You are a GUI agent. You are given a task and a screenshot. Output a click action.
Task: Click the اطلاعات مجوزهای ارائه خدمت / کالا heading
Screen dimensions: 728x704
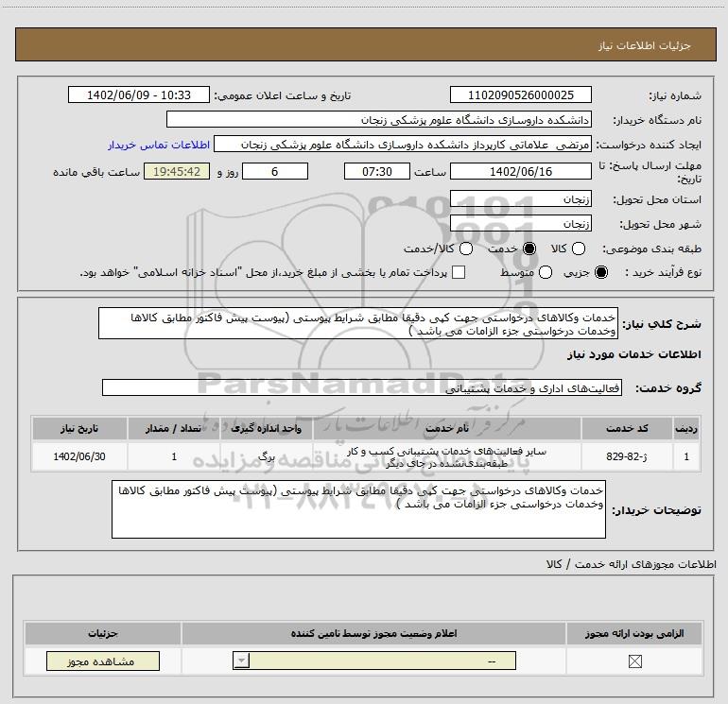click(x=632, y=564)
